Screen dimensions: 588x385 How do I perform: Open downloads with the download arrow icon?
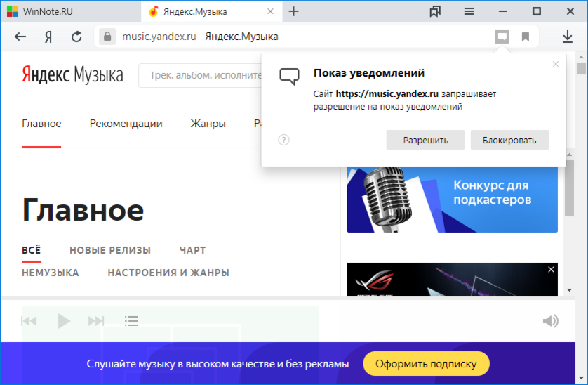[x=568, y=37]
